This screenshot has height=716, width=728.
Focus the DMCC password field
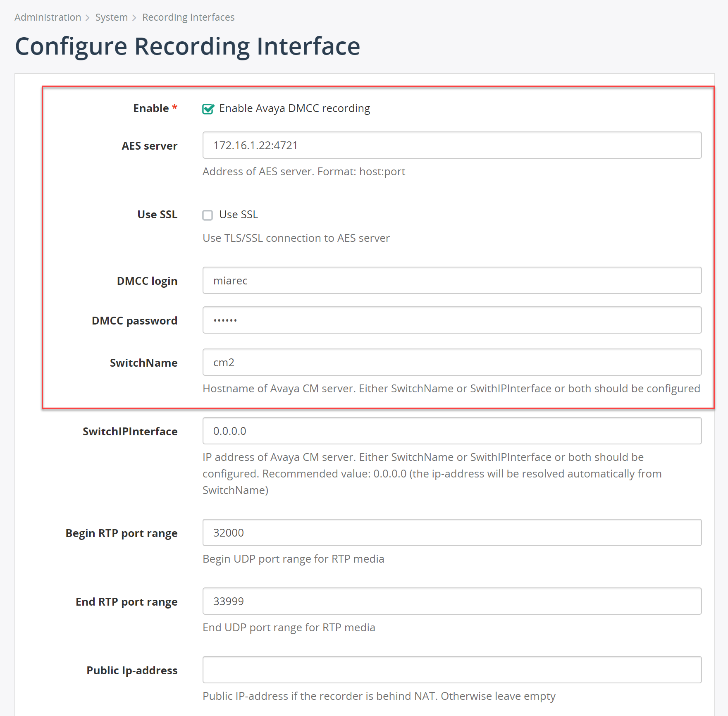click(x=452, y=320)
